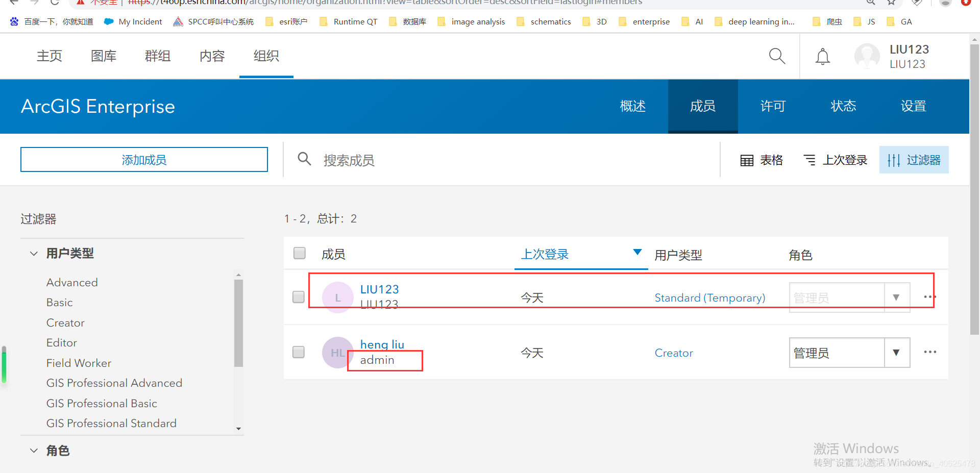Open the SPCC呼叫中心系统 bookmark
The height and width of the screenshot is (473, 980).
[213, 21]
